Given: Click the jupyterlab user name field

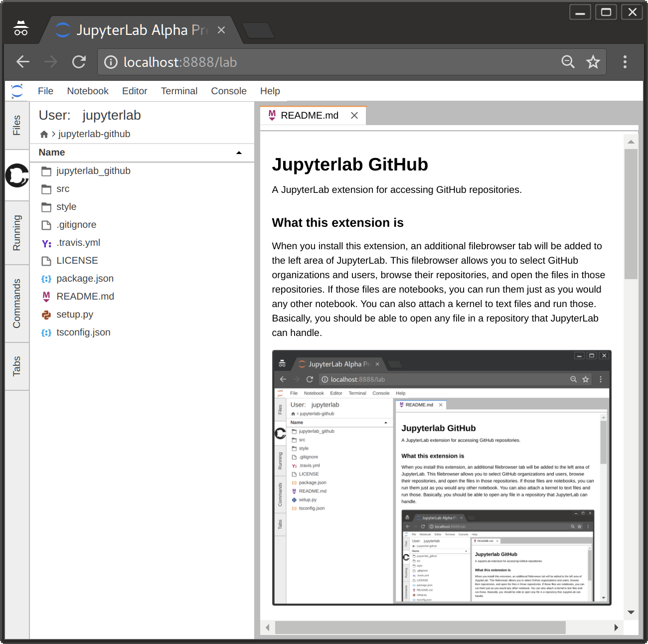Looking at the screenshot, I should click(112, 115).
